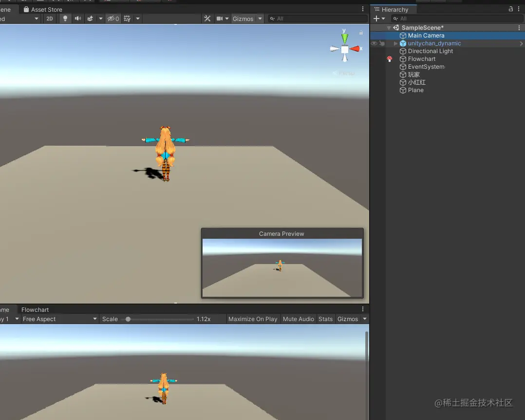525x420 pixels.
Task: Toggle hidden objects visibility counter icon
Action: (113, 19)
